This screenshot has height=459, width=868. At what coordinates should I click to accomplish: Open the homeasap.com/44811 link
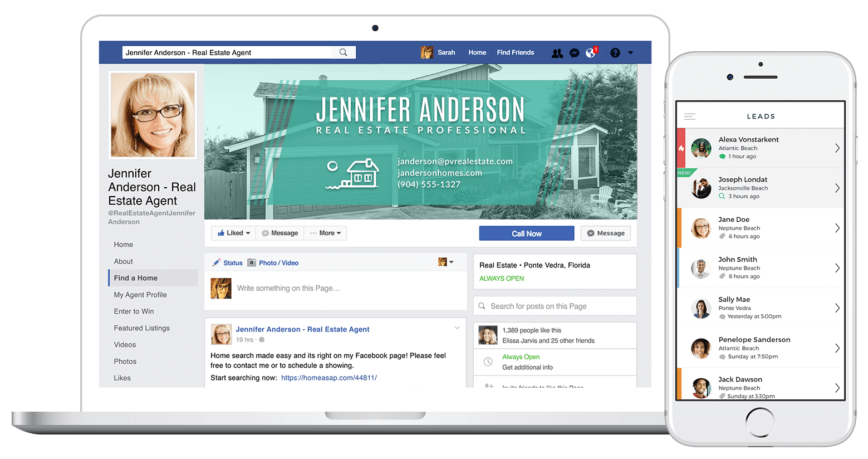(x=329, y=378)
